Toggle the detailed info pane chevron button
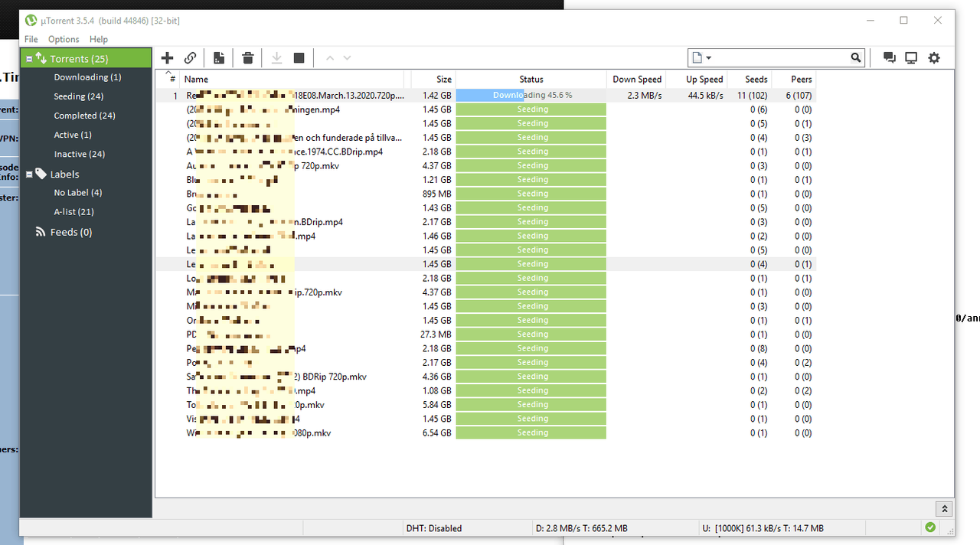980x545 pixels. (x=945, y=509)
